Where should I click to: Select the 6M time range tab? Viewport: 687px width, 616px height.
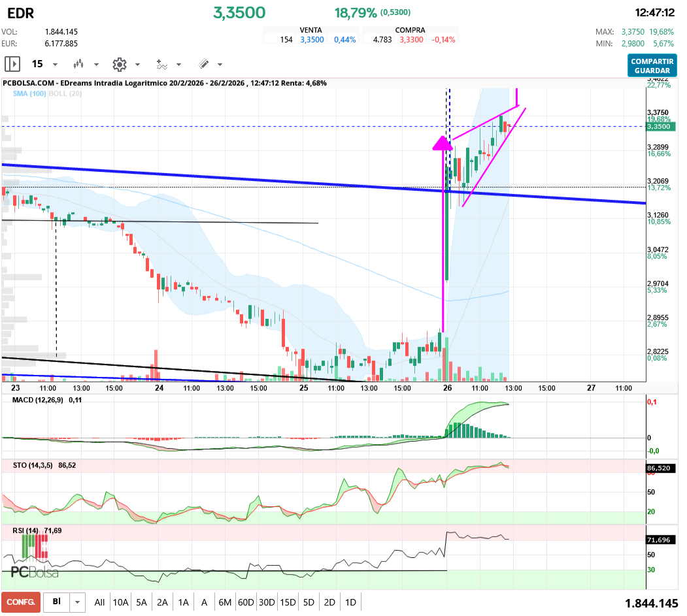pyautogui.click(x=225, y=602)
